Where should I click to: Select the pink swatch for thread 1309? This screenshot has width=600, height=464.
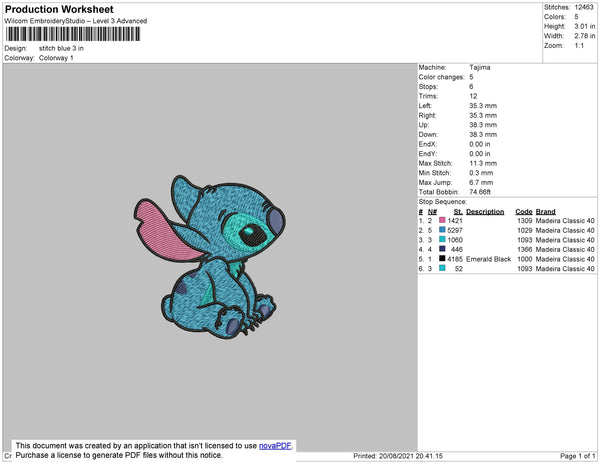point(442,220)
